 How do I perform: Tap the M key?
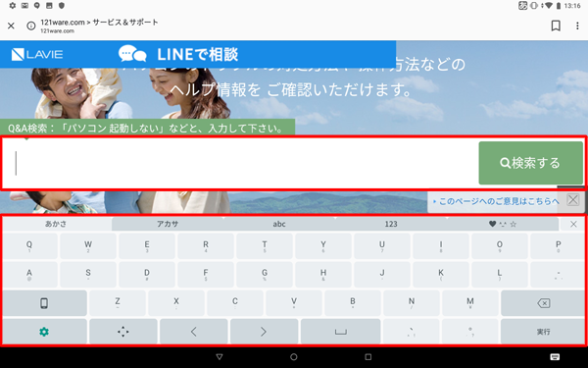click(470, 303)
